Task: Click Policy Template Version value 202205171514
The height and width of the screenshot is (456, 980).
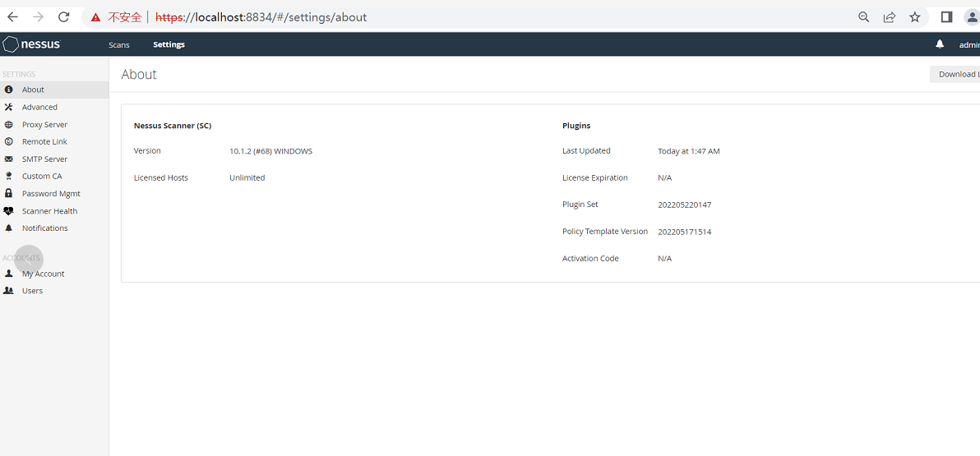Action: 684,232
